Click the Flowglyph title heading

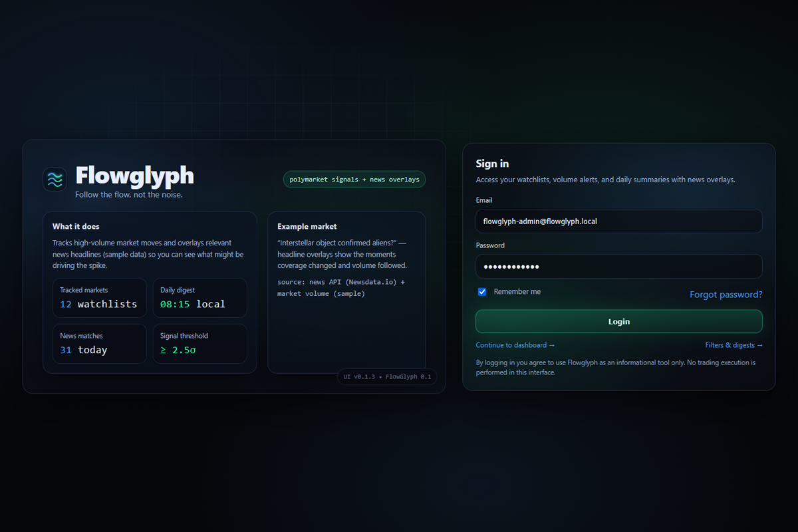coord(134,176)
